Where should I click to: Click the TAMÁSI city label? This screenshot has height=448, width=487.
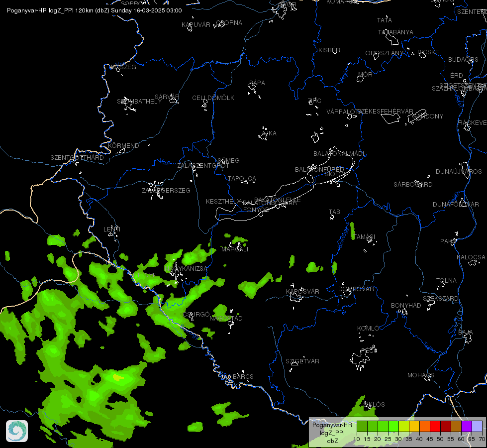364,237
